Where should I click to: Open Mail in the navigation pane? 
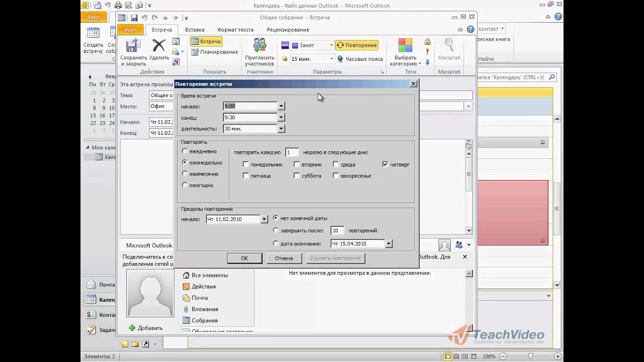pyautogui.click(x=101, y=285)
